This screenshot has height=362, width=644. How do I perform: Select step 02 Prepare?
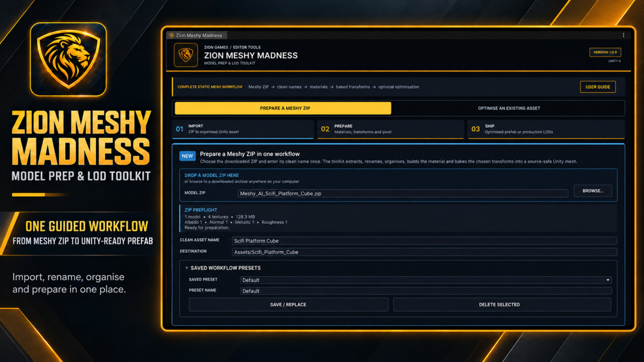coord(391,129)
